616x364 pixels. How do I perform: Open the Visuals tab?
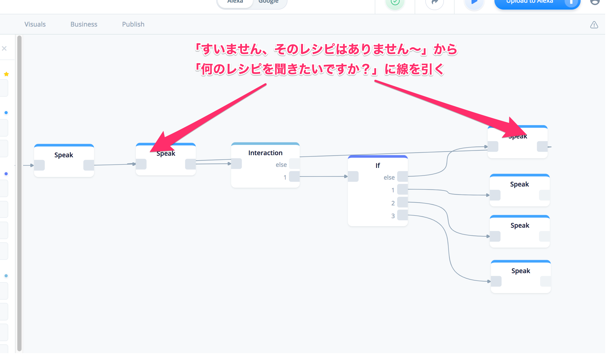[x=35, y=24]
